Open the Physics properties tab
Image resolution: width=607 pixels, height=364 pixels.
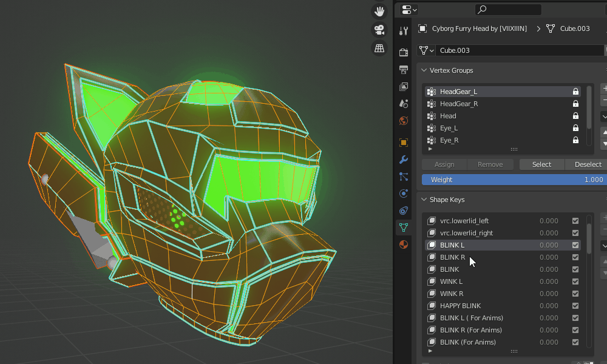pyautogui.click(x=404, y=194)
